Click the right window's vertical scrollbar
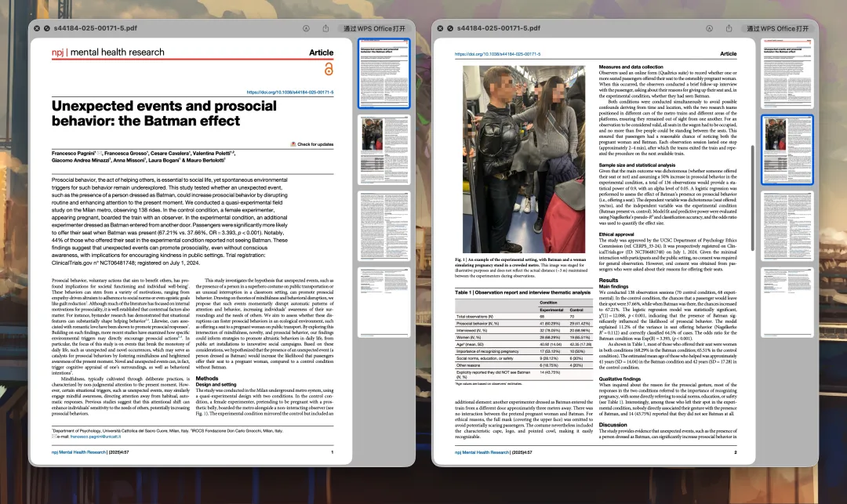The height and width of the screenshot is (504, 847). [x=752, y=198]
